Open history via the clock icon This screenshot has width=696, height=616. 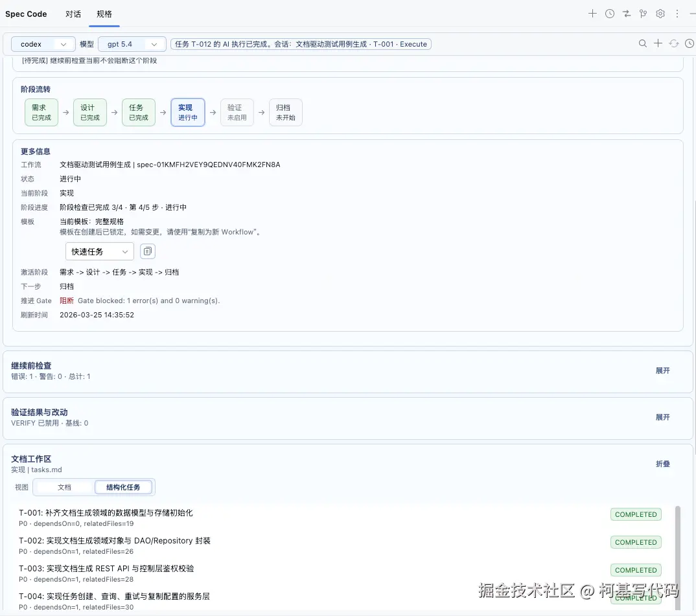[x=609, y=13]
